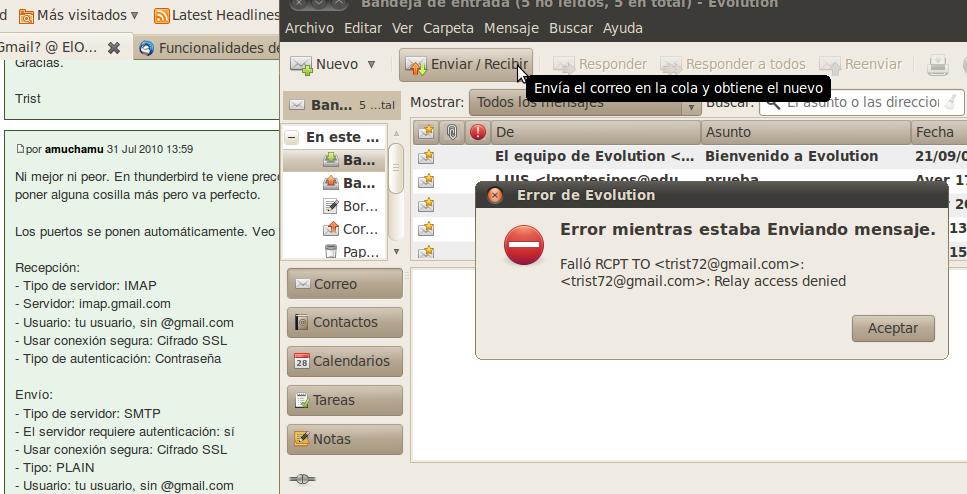The width and height of the screenshot is (967, 494).
Task: Click the printer icon in Evolution toolbar
Action: pyautogui.click(x=937, y=64)
